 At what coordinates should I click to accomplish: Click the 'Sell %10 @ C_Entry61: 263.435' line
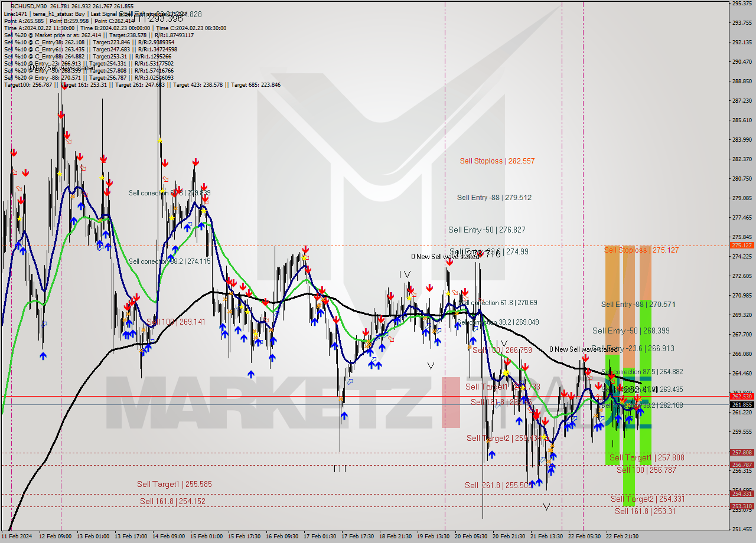tap(90, 49)
